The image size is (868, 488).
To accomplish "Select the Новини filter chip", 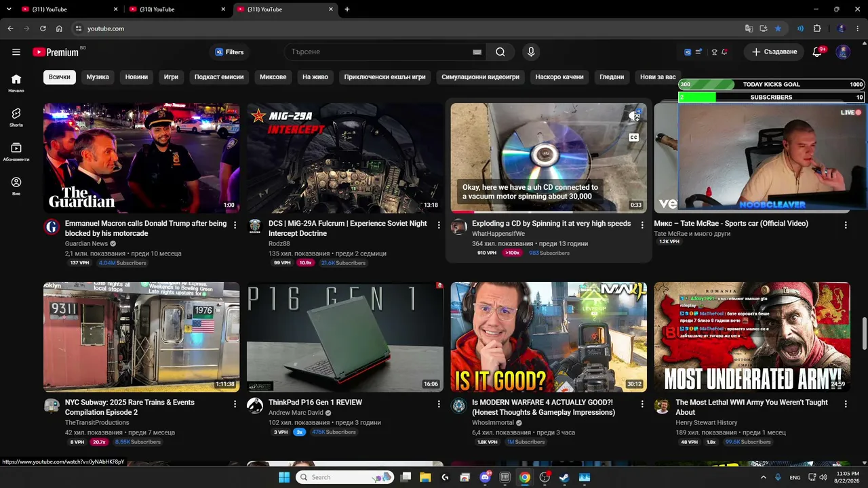I will 136,77.
